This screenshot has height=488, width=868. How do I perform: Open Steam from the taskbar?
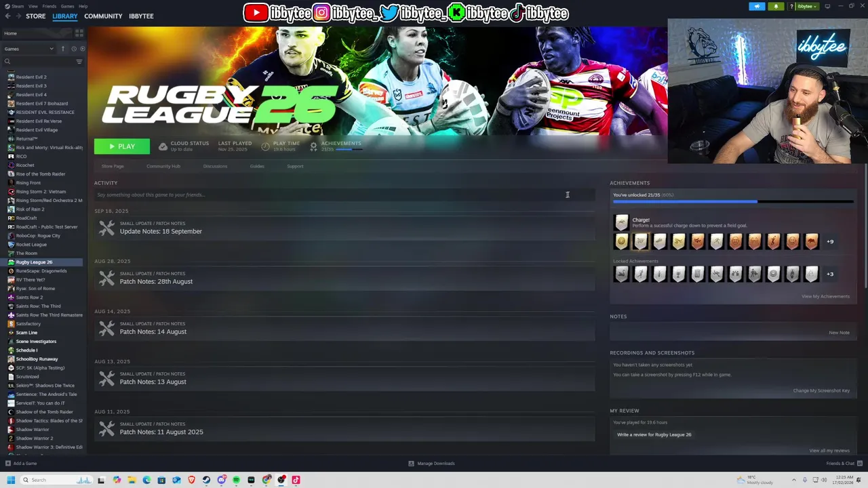[x=206, y=480]
